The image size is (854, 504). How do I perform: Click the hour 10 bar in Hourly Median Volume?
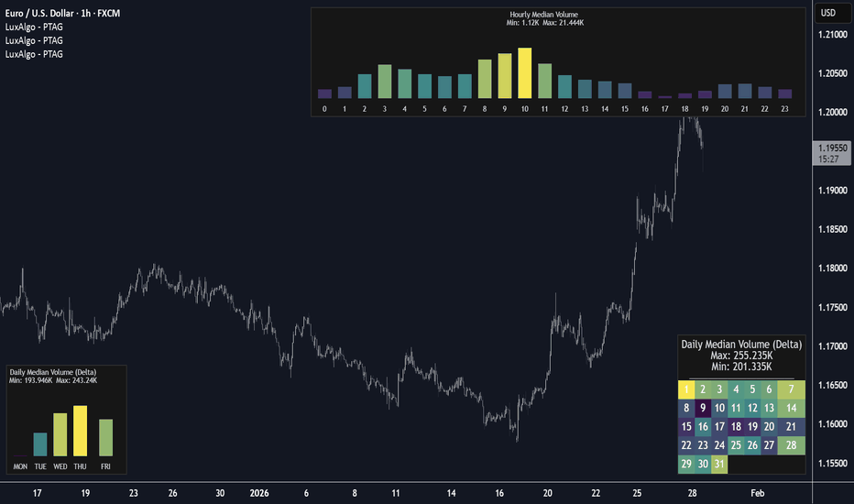(x=524, y=73)
